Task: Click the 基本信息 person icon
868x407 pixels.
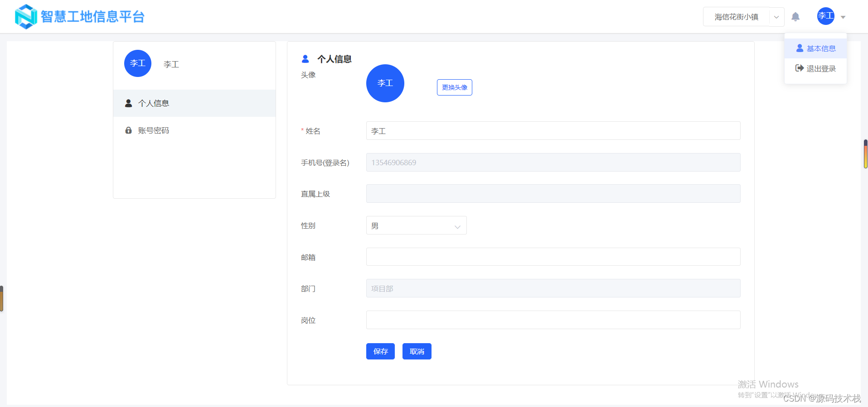Action: coord(800,48)
